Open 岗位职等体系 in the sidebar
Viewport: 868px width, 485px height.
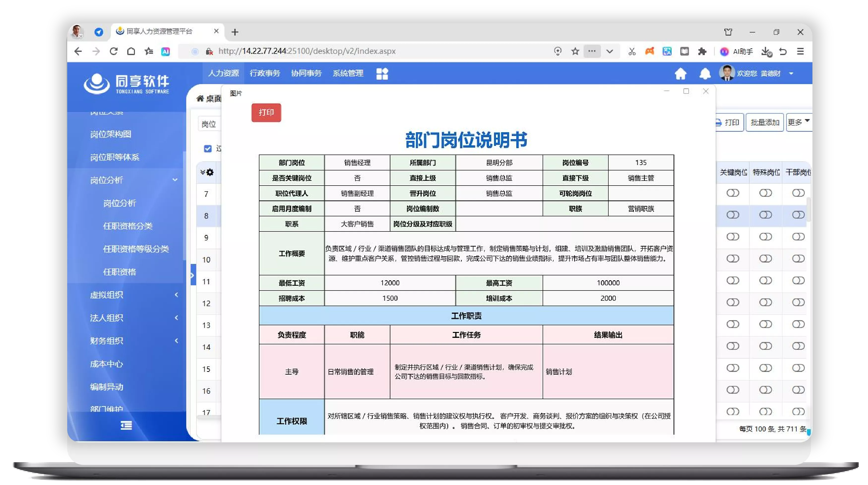(115, 157)
